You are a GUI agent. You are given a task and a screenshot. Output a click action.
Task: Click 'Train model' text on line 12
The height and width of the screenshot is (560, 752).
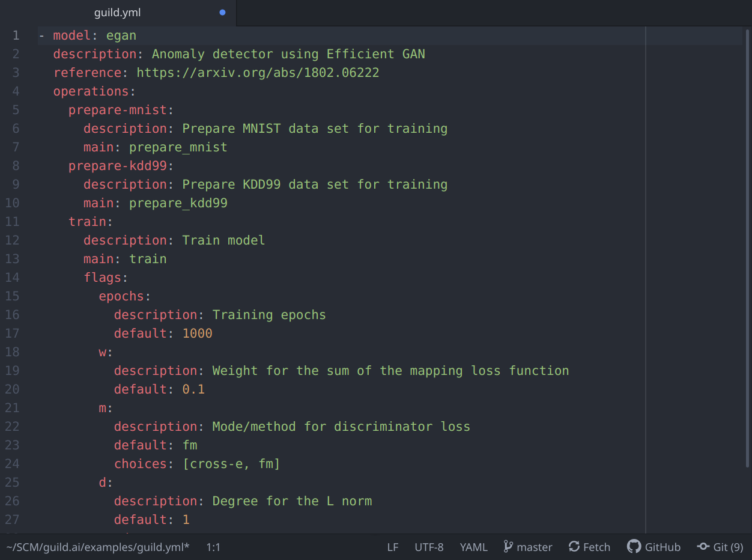pyautogui.click(x=223, y=240)
